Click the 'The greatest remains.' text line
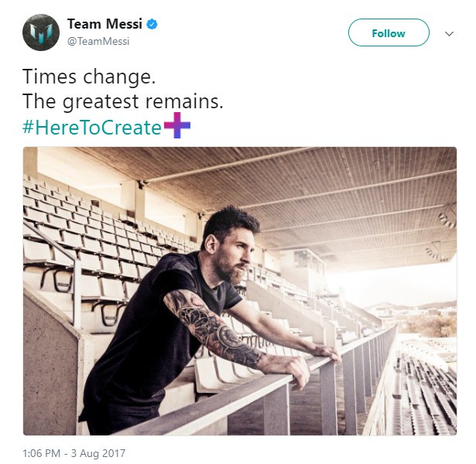Screen dimensions: 476x464 [123, 101]
